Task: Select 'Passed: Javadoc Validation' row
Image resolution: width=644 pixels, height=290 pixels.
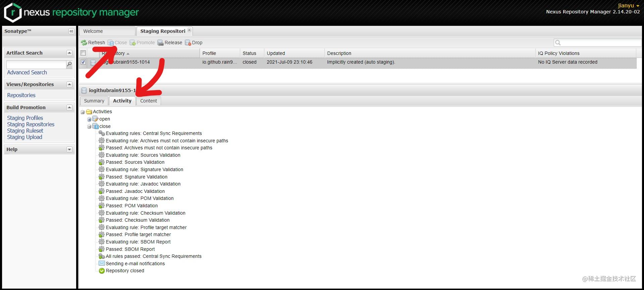Action: point(135,191)
